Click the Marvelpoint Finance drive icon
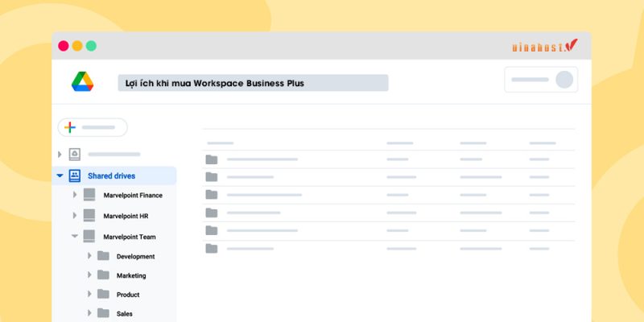This screenshot has height=322, width=644. pos(89,195)
